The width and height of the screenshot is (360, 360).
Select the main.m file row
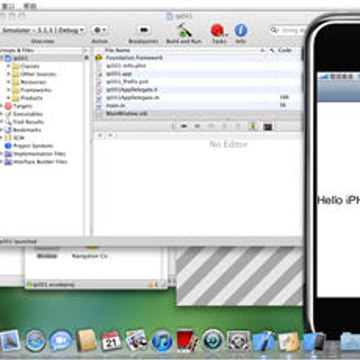coord(199,106)
